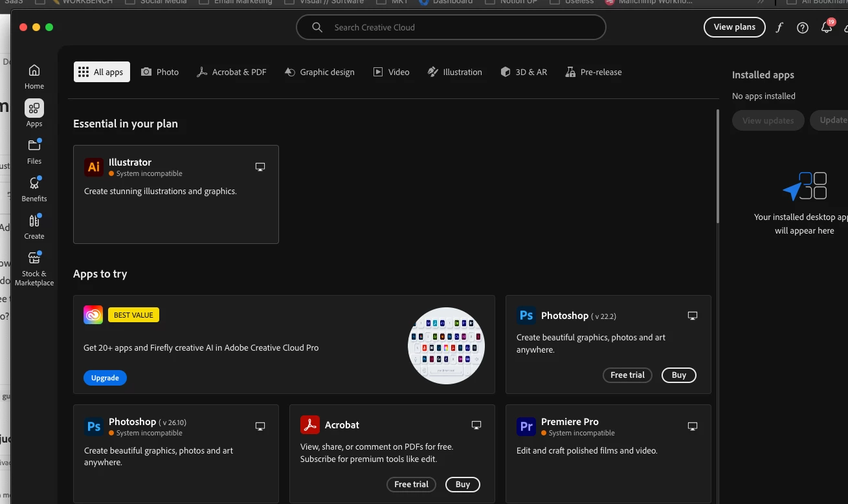Click the Photoshop v26.10 Ps icon
This screenshot has width=848, height=504.
(x=94, y=426)
